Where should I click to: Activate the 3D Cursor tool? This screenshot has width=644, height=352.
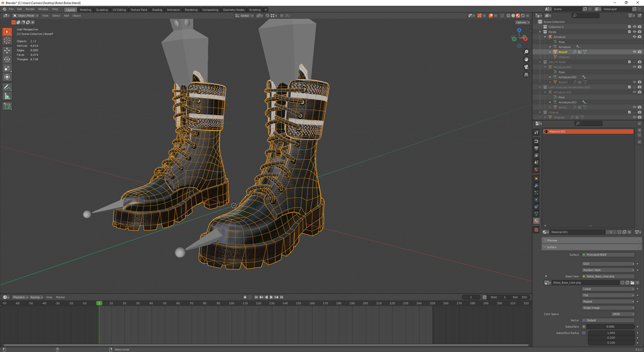click(7, 40)
